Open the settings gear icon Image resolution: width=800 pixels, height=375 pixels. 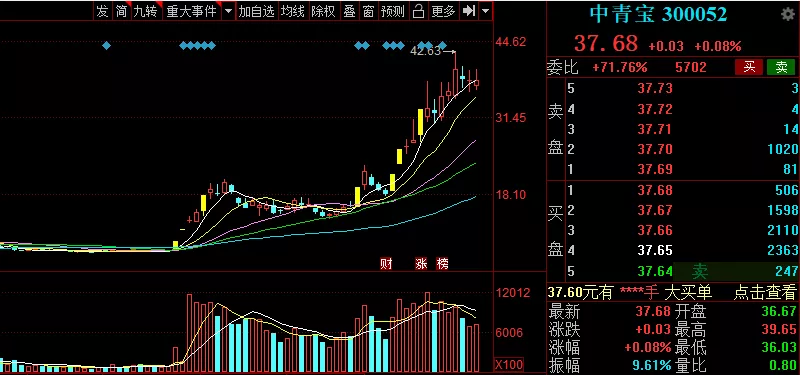point(788,14)
